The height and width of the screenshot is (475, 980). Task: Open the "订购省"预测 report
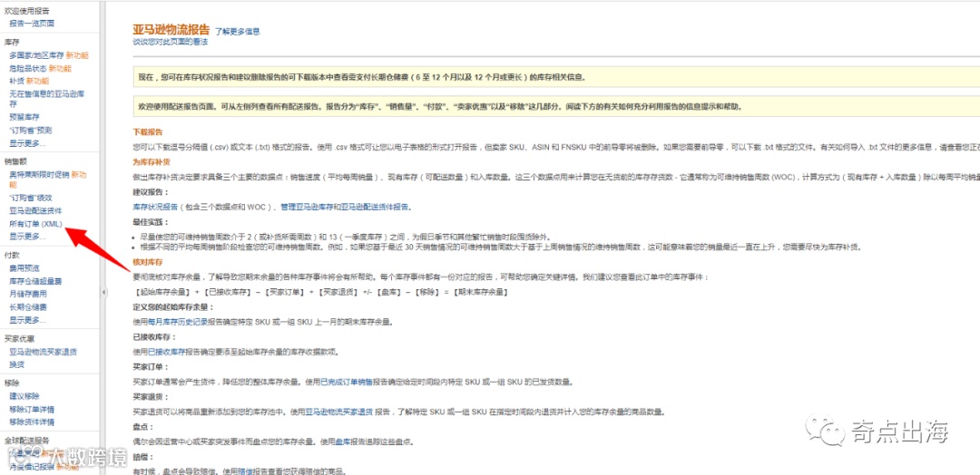(31, 131)
